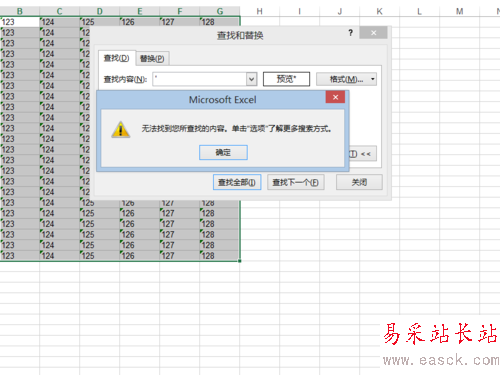This screenshot has width=500, height=375.
Task: Click the Find All button
Action: coord(237,182)
